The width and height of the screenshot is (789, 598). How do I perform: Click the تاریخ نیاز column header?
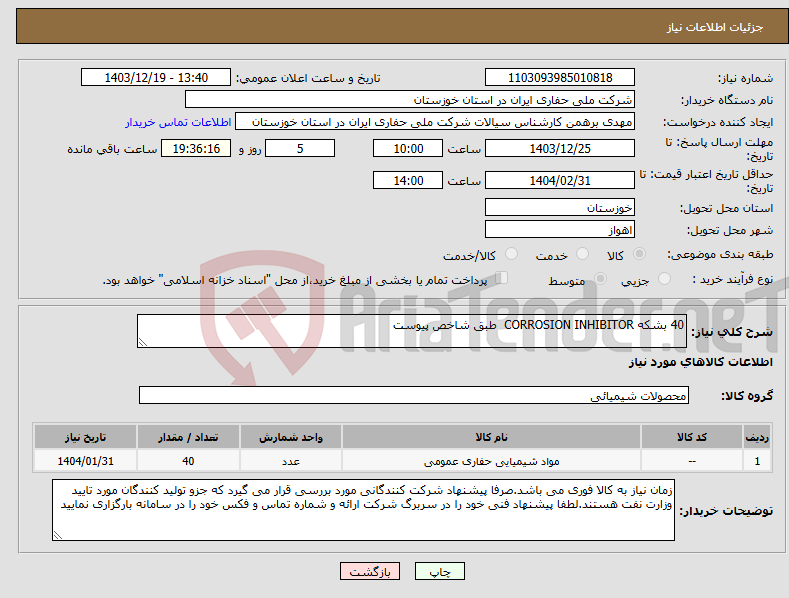86,437
